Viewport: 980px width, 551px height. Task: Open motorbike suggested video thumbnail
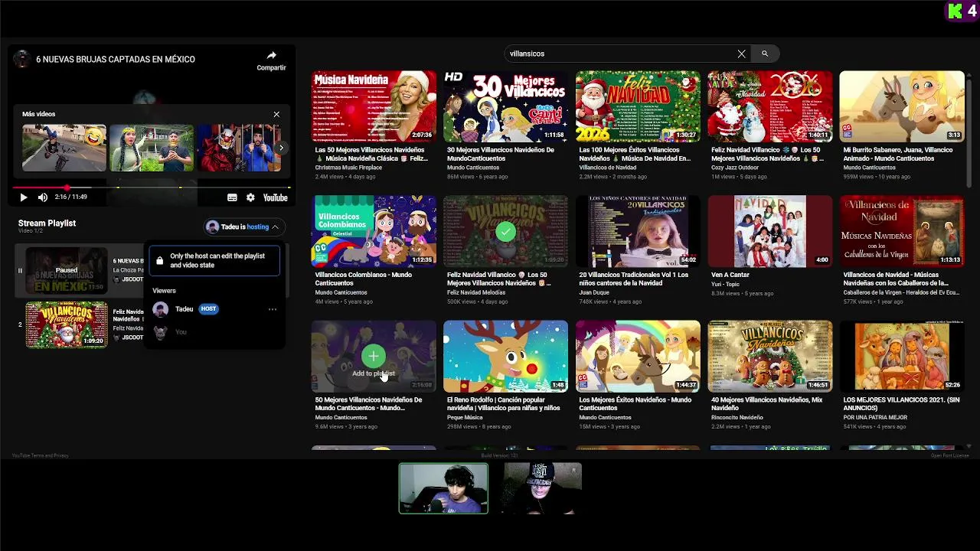coord(64,148)
